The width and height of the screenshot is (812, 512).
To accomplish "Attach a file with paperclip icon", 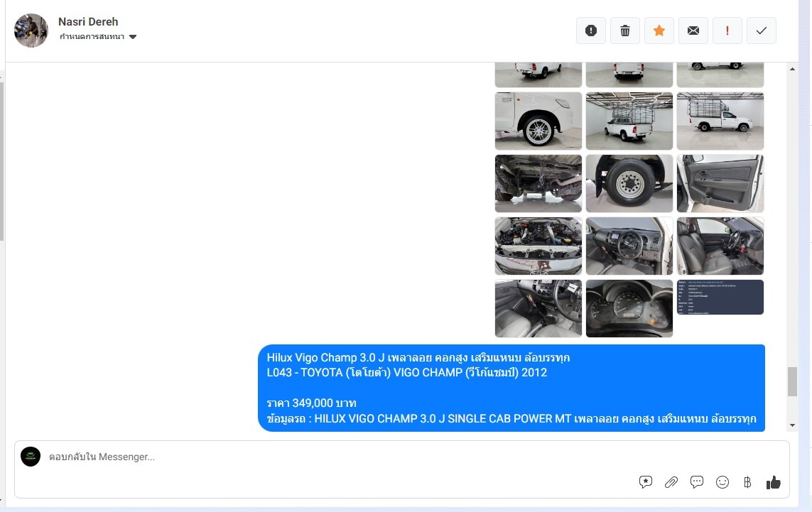I will [671, 482].
